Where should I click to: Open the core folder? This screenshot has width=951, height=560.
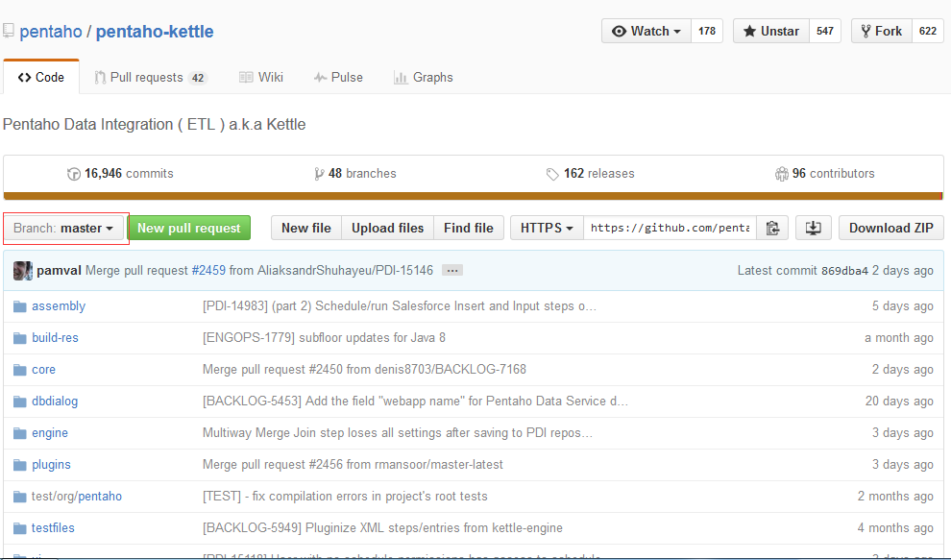tap(43, 370)
